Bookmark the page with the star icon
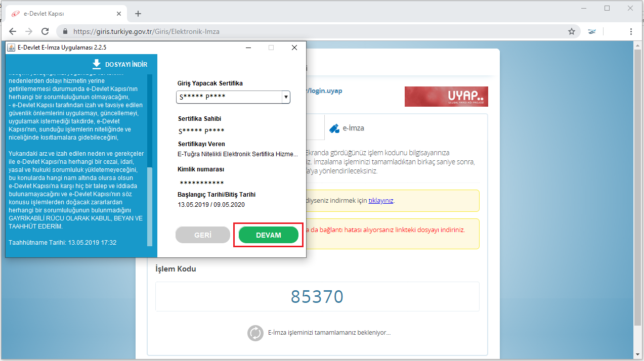This screenshot has width=644, height=361. [572, 31]
